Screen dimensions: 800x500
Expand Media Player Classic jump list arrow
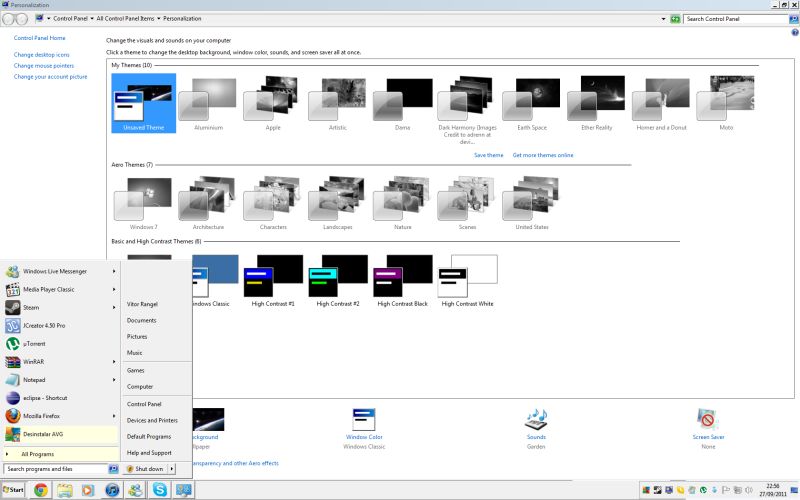pos(114,289)
